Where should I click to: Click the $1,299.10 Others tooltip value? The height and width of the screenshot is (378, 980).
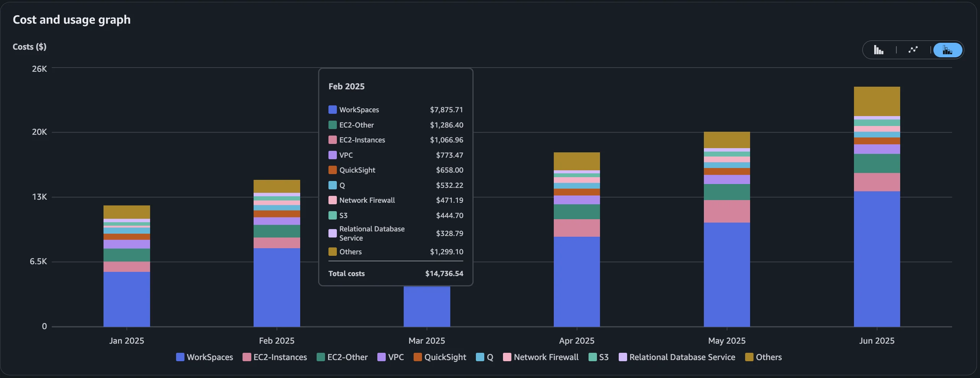[446, 252]
